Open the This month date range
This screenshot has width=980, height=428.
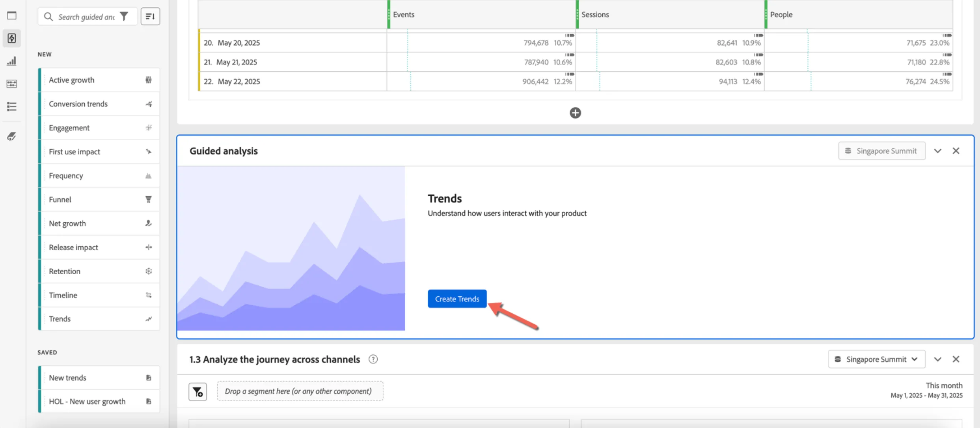click(926, 390)
